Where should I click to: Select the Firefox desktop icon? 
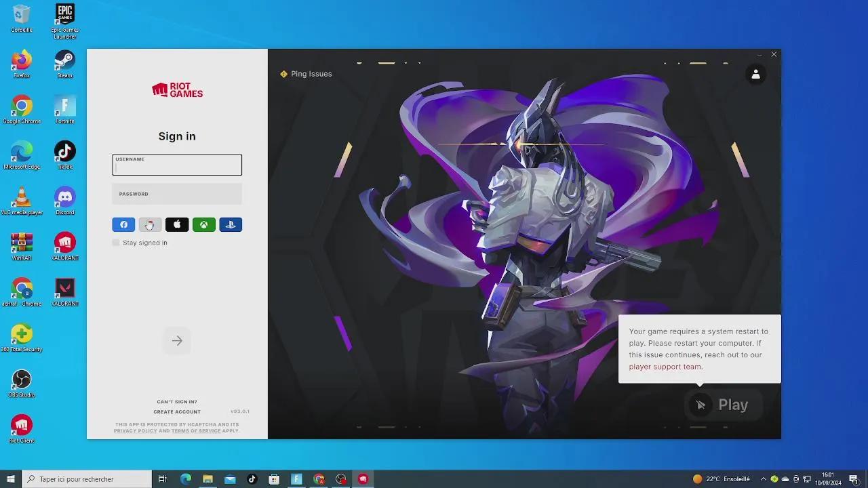click(x=22, y=64)
